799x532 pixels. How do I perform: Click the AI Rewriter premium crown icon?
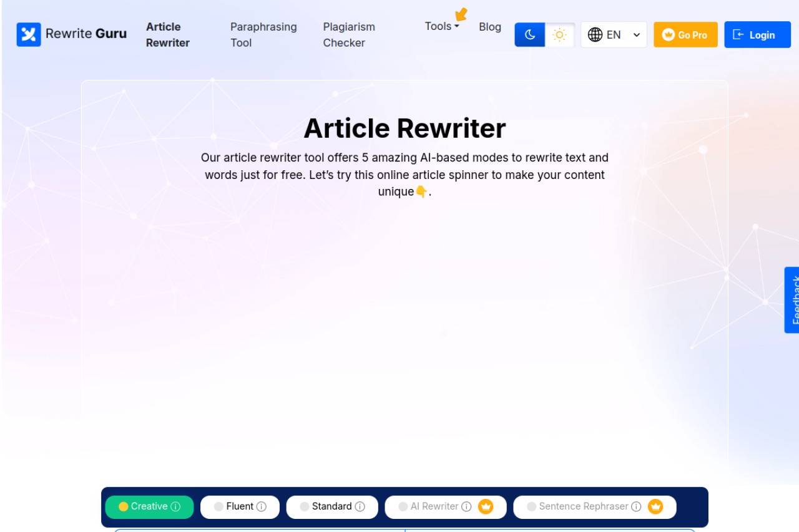[486, 506]
